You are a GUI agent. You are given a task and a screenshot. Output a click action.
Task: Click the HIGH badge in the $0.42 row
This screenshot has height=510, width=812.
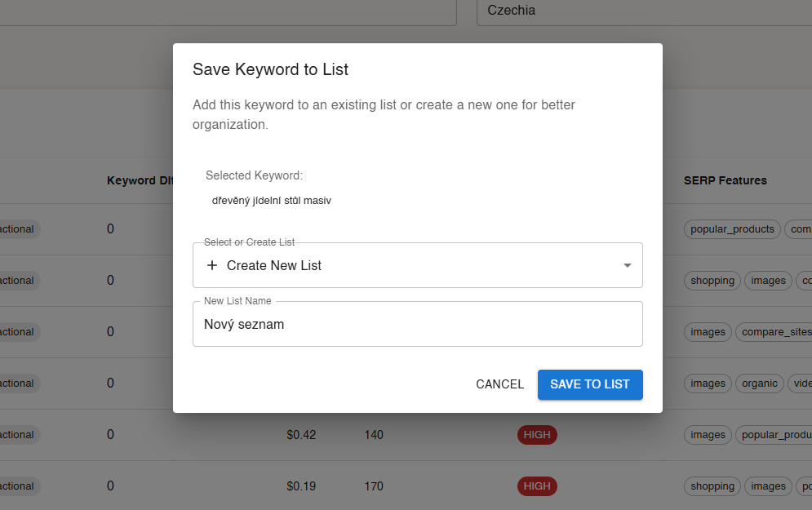point(537,435)
